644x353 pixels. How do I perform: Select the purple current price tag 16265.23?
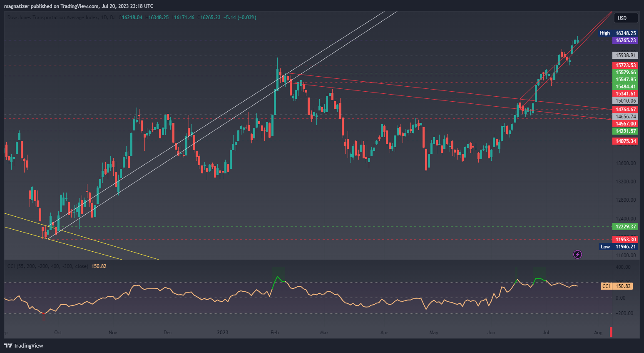click(x=625, y=40)
